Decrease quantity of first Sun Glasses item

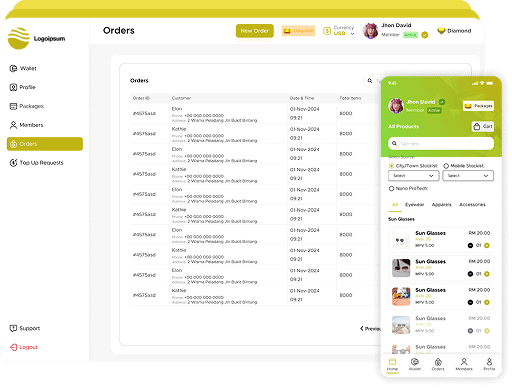[x=470, y=246]
